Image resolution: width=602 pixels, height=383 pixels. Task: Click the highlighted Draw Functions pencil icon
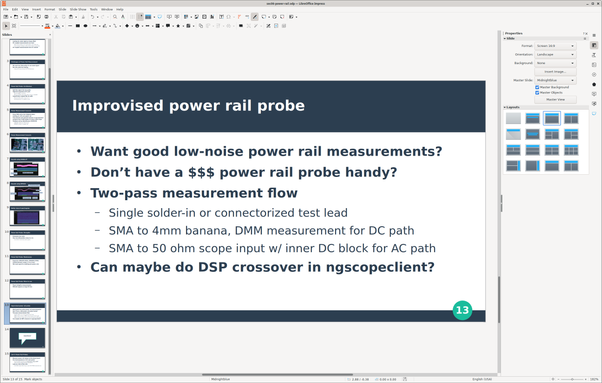point(255,17)
